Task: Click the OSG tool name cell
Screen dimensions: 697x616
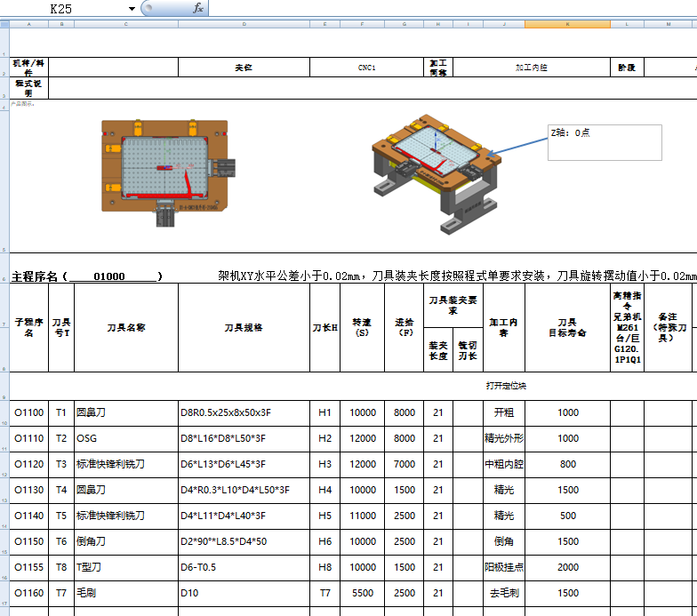Action: click(x=126, y=439)
